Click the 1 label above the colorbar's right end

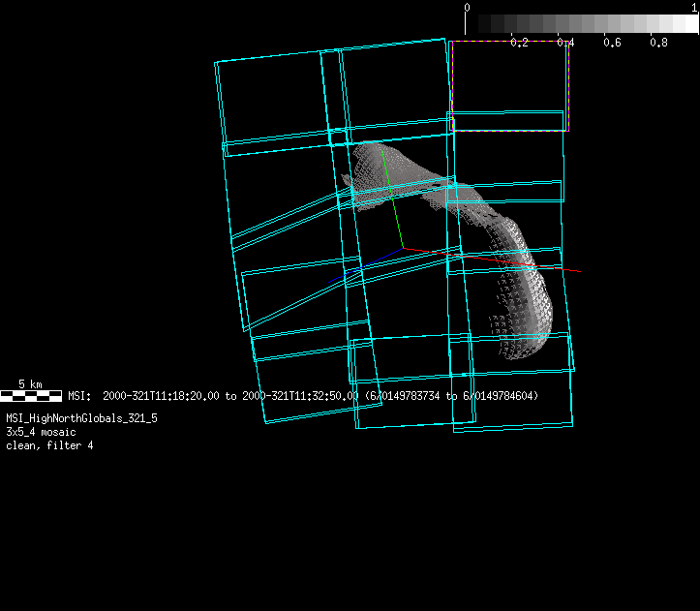(x=695, y=7)
